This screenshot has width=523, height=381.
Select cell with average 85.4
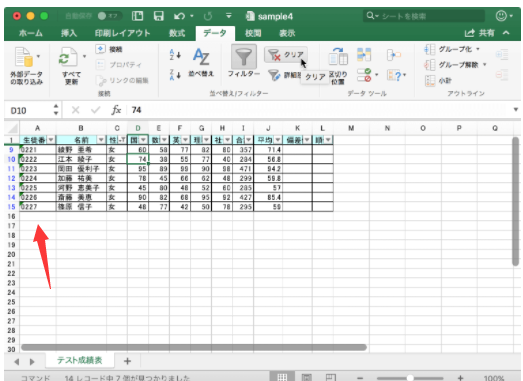(268, 197)
